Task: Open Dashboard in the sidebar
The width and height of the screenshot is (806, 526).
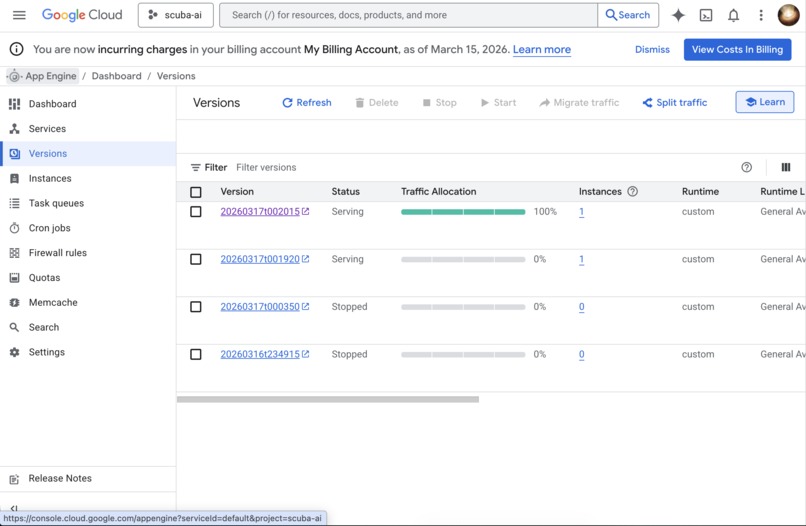Action: [88, 104]
